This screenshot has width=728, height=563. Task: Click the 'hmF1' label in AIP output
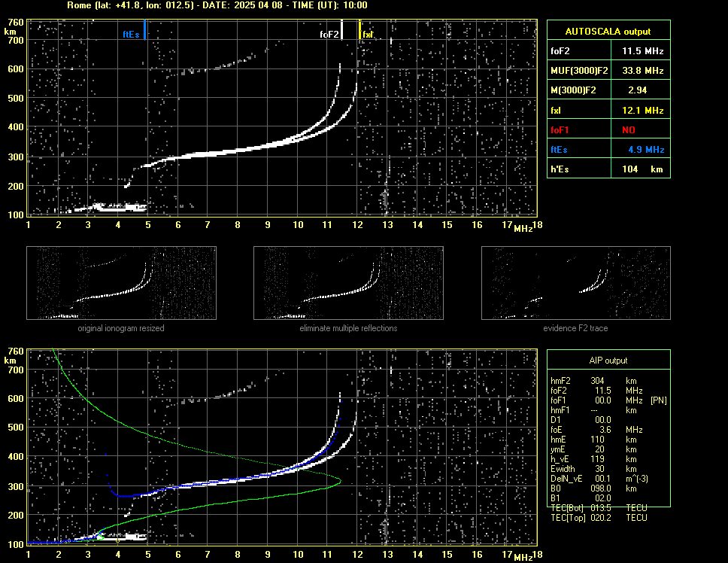(x=560, y=410)
